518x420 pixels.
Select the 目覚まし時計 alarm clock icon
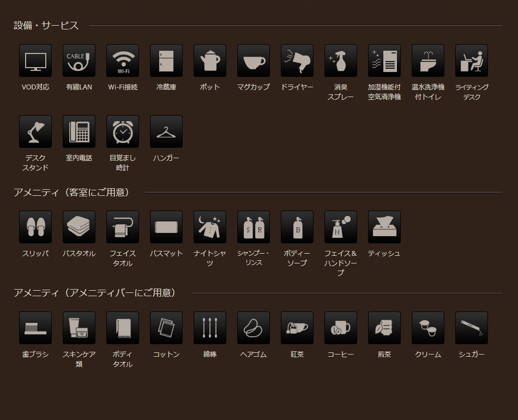tap(123, 131)
